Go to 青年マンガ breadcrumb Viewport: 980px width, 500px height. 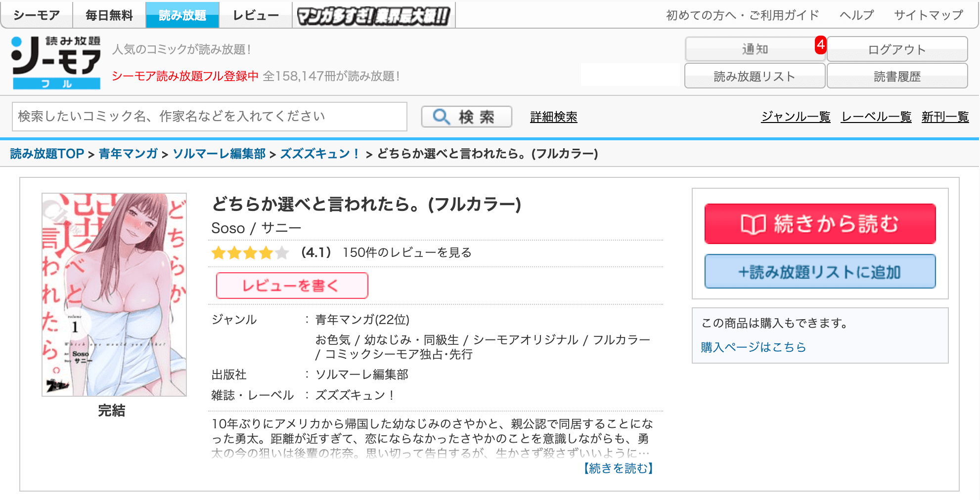pos(128,154)
